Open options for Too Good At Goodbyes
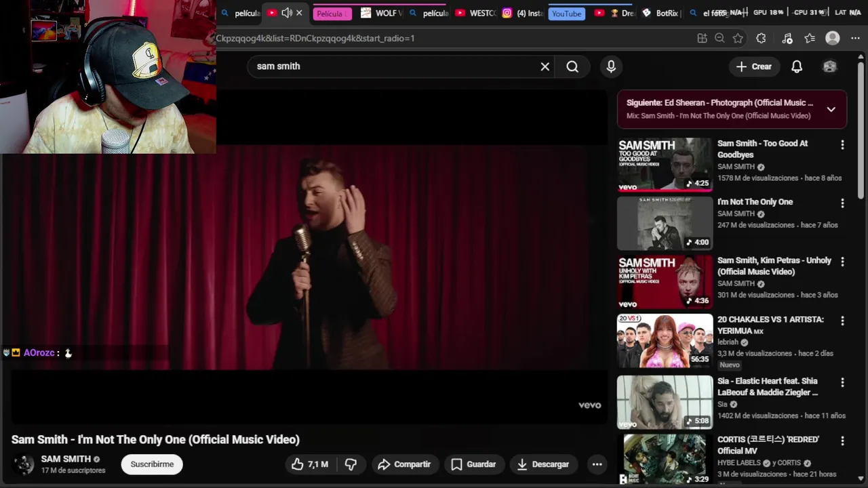The image size is (868, 488). pyautogui.click(x=842, y=144)
